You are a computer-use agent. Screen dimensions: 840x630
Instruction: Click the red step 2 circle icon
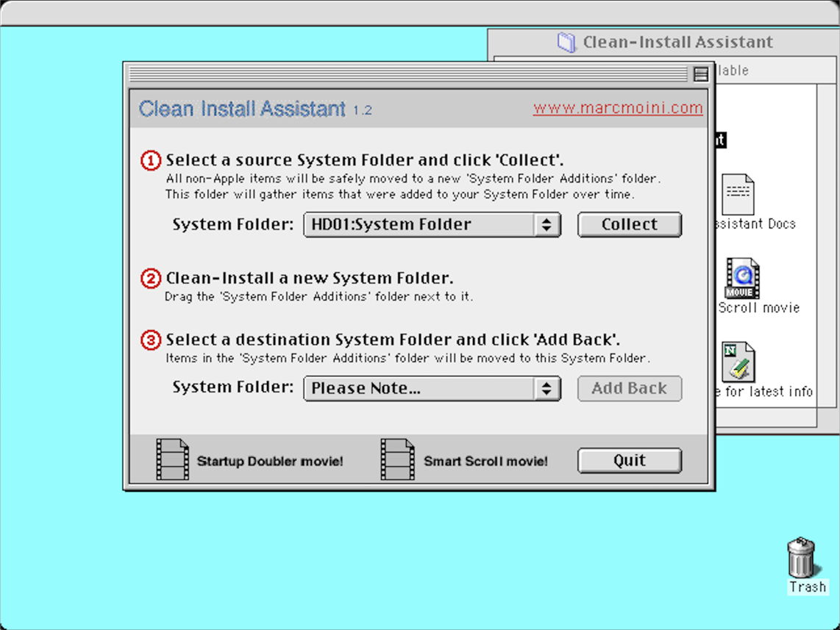pyautogui.click(x=150, y=279)
